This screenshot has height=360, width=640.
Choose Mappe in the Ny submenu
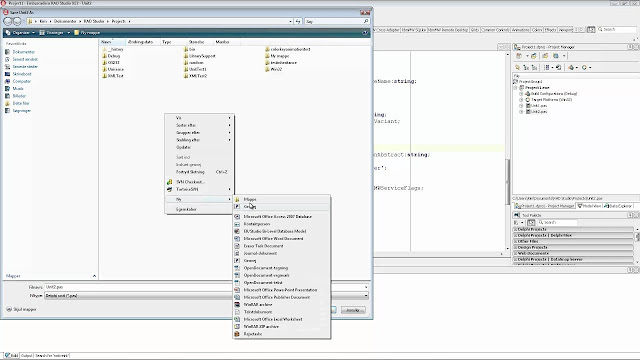tap(282, 199)
